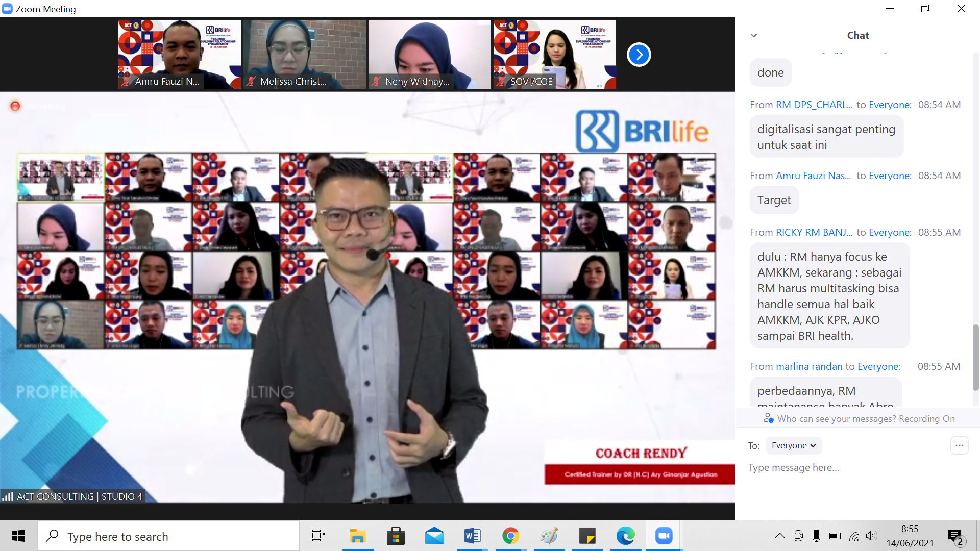Click Melissa Christ's muted mic indicator

click(251, 81)
